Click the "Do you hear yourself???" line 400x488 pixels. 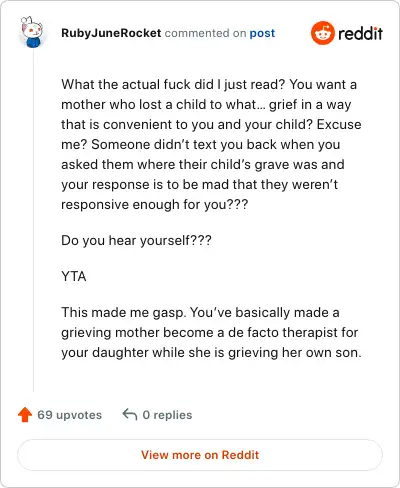pos(136,240)
